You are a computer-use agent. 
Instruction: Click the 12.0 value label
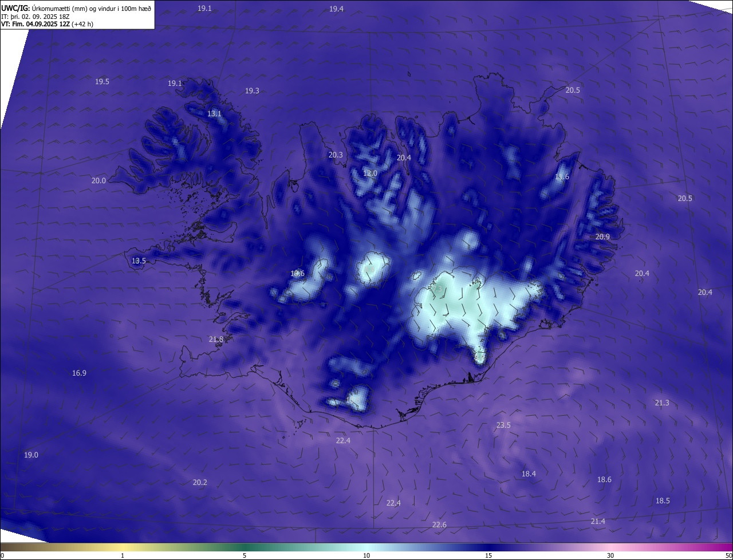tap(370, 173)
